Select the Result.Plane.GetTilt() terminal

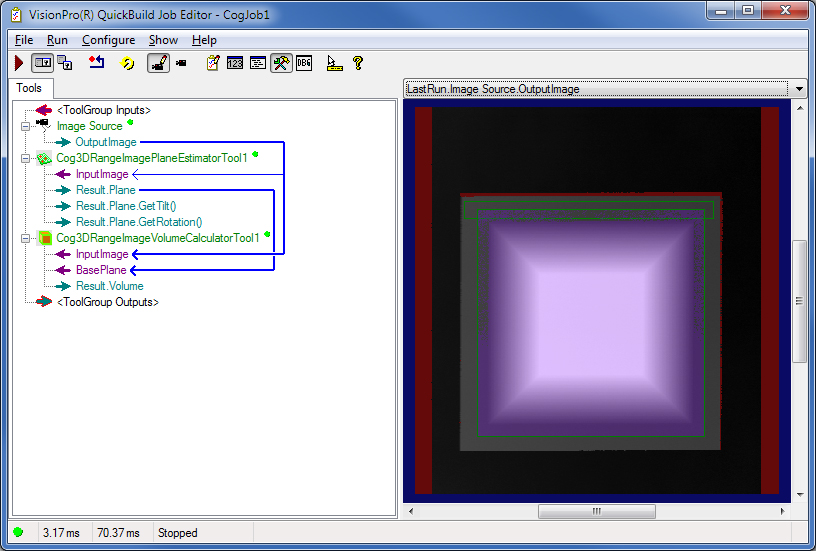click(x=126, y=206)
